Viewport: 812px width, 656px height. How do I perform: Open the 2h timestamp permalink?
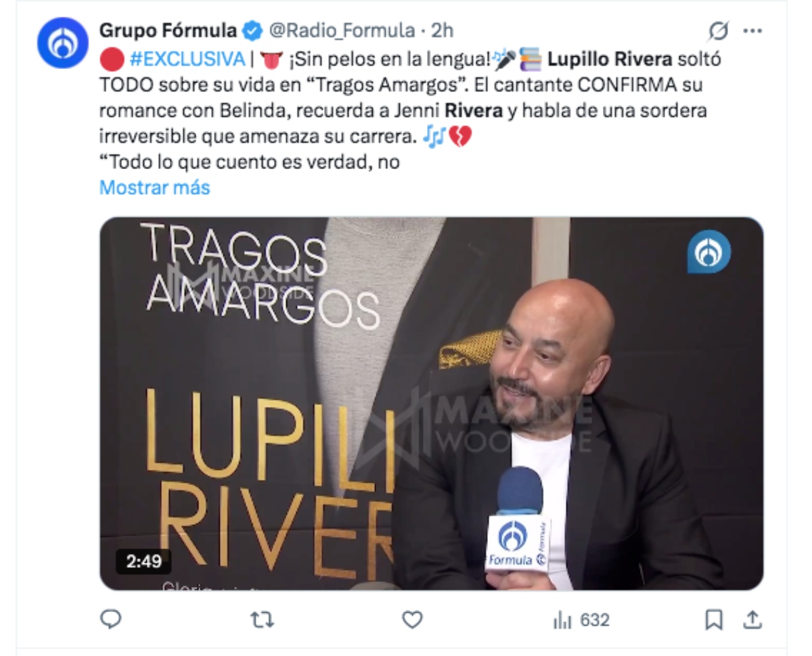[x=443, y=31]
